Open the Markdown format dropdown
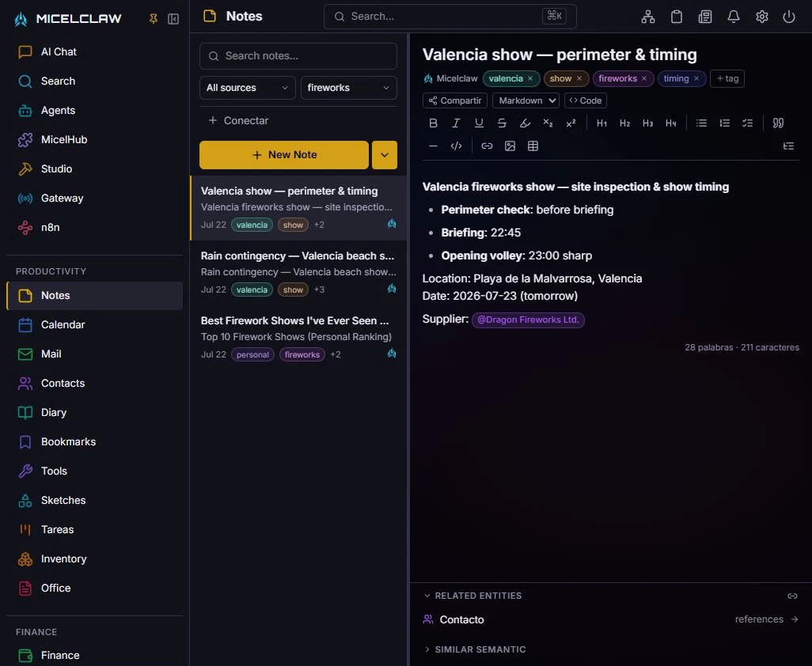This screenshot has height=666, width=812. (526, 100)
